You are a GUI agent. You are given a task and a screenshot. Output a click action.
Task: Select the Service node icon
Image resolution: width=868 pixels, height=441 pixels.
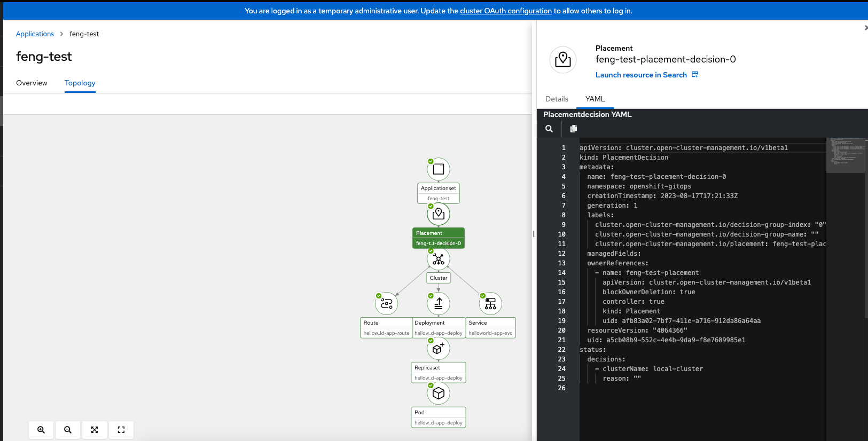click(490, 304)
